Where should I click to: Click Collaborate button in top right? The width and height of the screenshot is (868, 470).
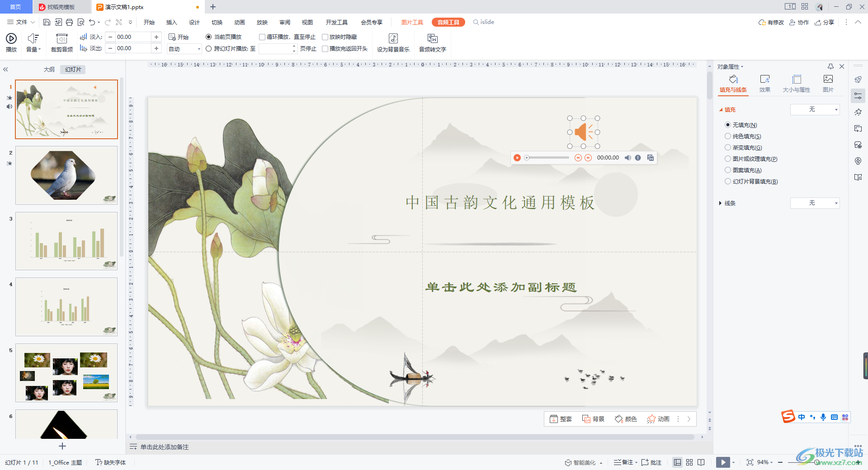pyautogui.click(x=799, y=22)
